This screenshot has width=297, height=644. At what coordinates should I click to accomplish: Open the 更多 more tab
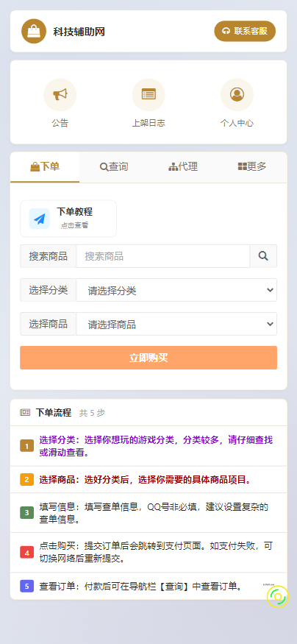click(x=252, y=167)
